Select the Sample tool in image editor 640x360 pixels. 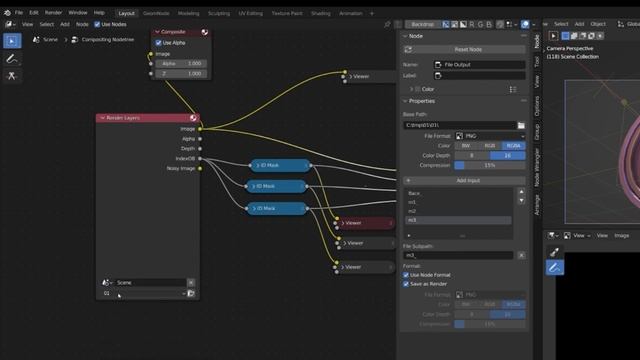point(554,252)
